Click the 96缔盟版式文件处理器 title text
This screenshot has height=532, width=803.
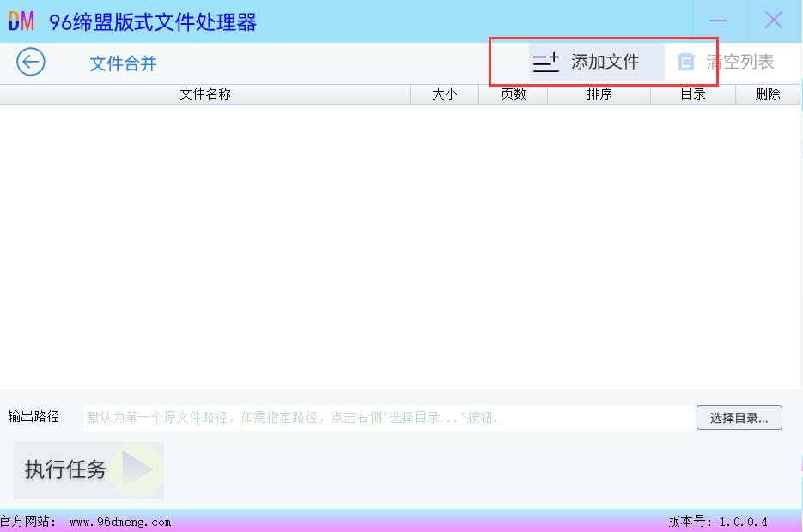click(153, 22)
